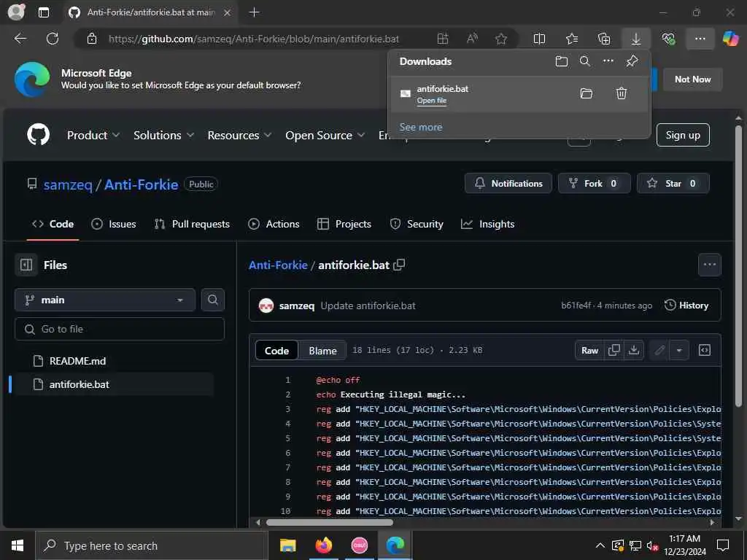Switch to the Security tab
The width and height of the screenshot is (747, 560).
click(x=417, y=224)
